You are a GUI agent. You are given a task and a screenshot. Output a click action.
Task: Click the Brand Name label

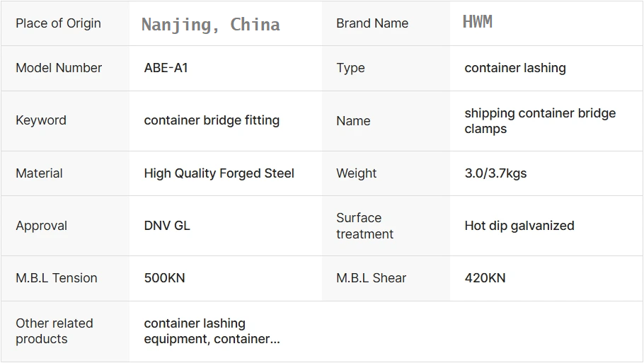point(372,23)
